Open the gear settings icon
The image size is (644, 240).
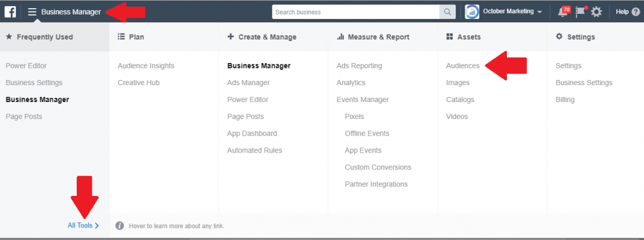(596, 12)
